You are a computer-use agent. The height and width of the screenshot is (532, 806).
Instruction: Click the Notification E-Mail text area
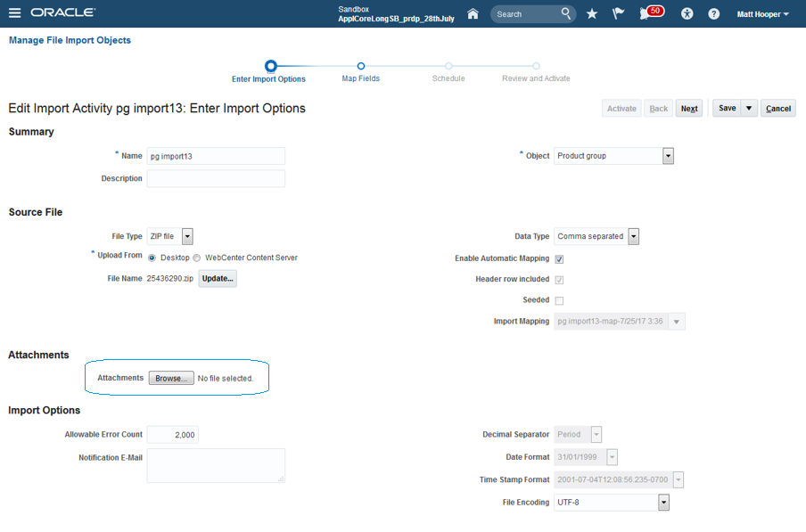(216, 466)
